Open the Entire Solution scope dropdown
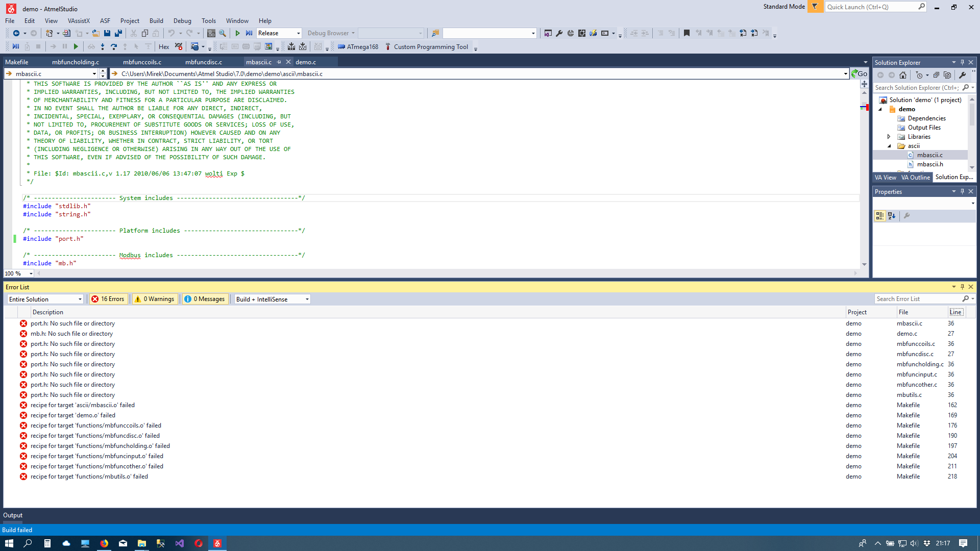The image size is (980, 551). pos(80,299)
